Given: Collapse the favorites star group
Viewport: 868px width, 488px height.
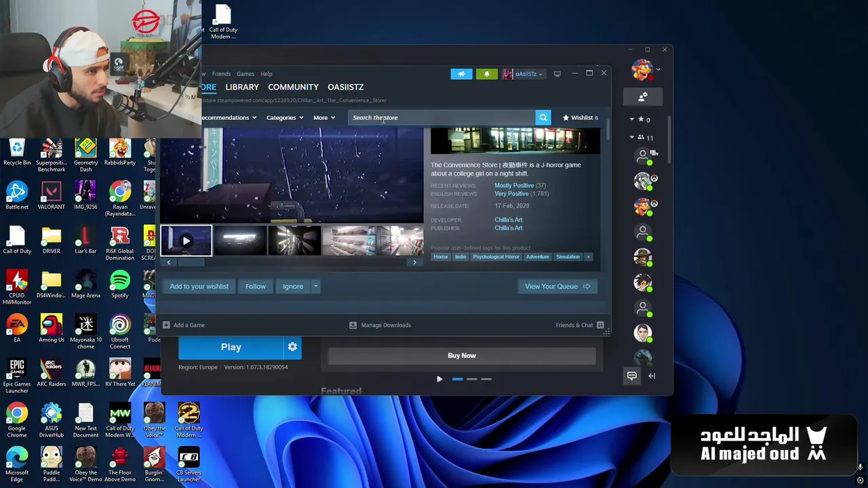Looking at the screenshot, I should [x=632, y=120].
